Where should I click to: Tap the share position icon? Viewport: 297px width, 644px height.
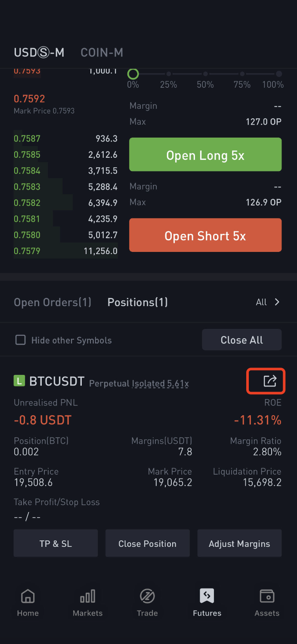point(269,381)
